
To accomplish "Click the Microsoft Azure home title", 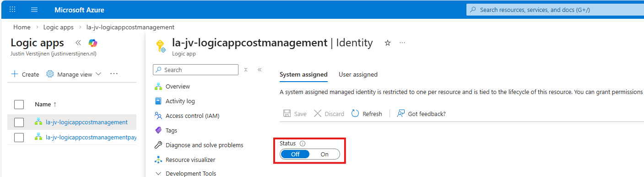I will tap(79, 10).
